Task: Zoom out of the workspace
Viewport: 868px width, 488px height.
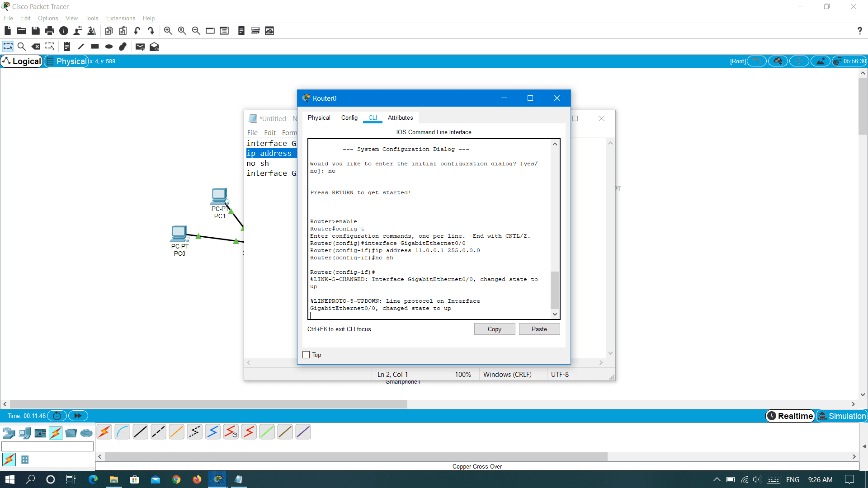Action: (196, 31)
